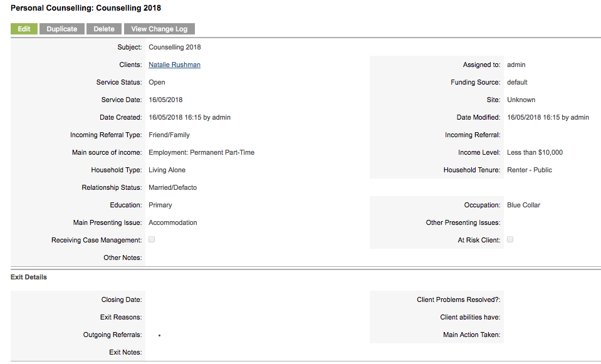Click the Income Level value Less than $10,000
Screen dimensions: 601x364
(535, 152)
